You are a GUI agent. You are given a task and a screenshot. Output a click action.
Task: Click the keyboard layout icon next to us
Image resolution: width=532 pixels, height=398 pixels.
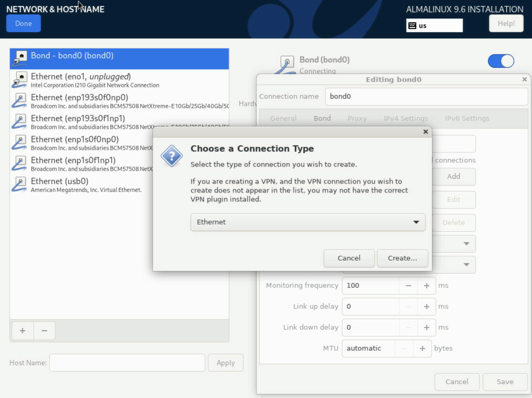412,26
